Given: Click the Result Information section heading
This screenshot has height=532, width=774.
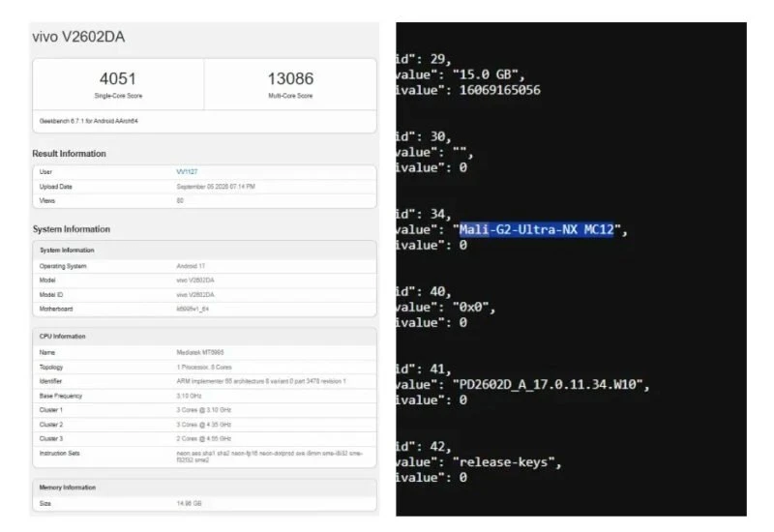Looking at the screenshot, I should pyautogui.click(x=69, y=154).
